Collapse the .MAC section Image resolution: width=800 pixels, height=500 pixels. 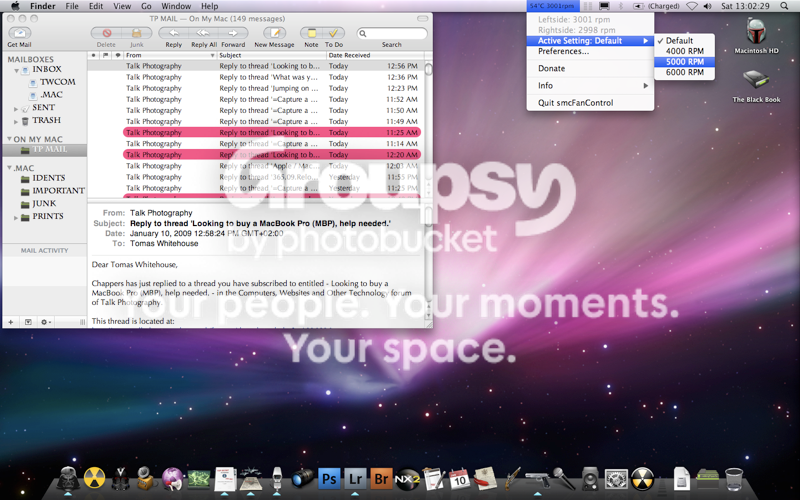(9, 167)
